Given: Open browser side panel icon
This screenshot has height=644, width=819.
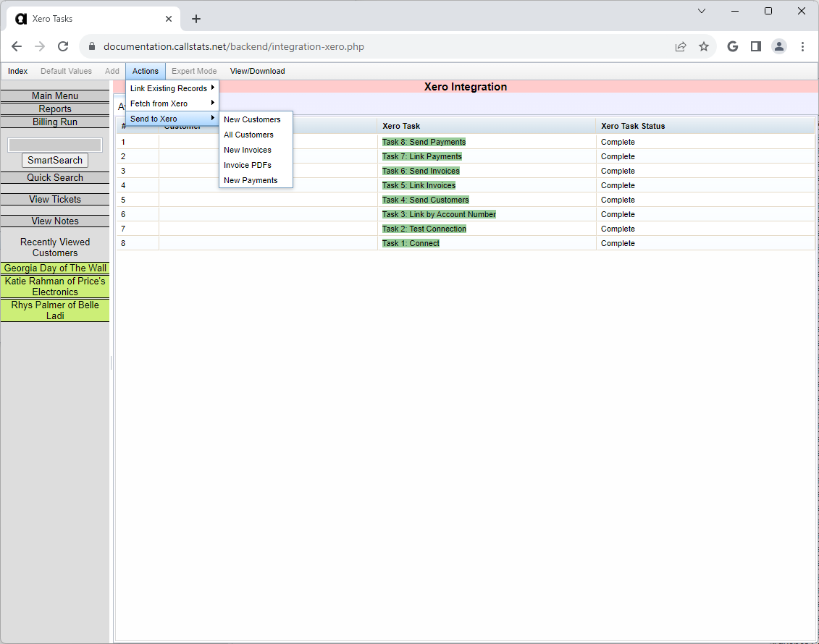Looking at the screenshot, I should tap(755, 46).
